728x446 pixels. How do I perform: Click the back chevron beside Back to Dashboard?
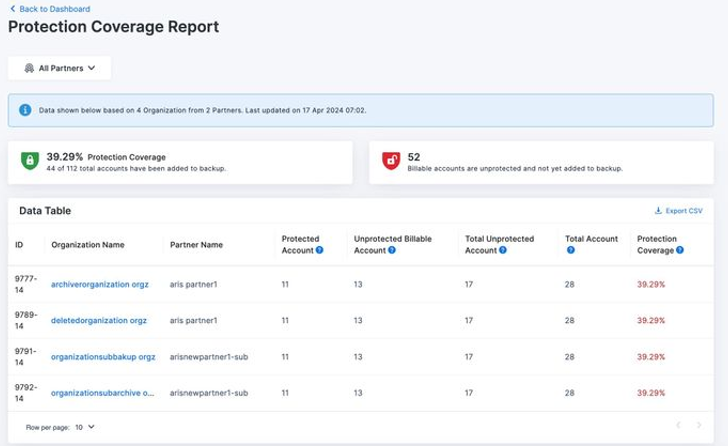click(x=13, y=9)
